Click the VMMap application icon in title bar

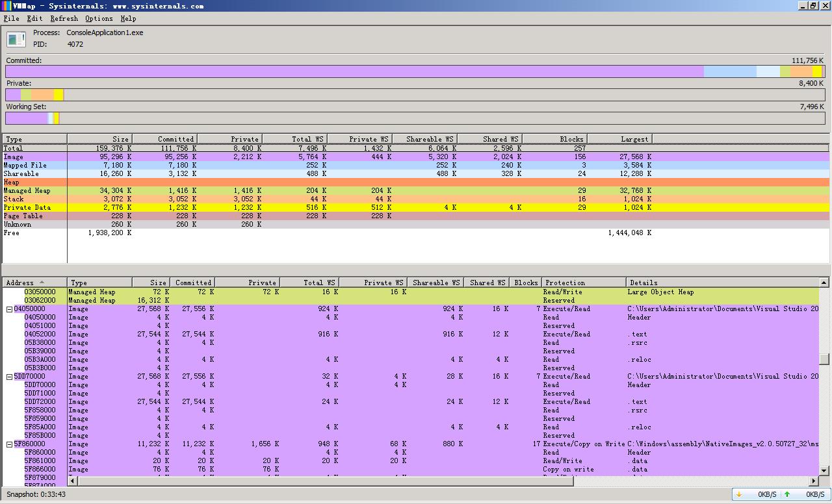[x=6, y=6]
